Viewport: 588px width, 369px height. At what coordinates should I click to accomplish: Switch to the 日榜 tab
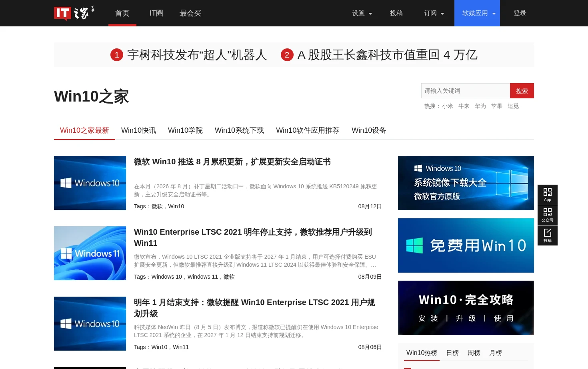(452, 353)
